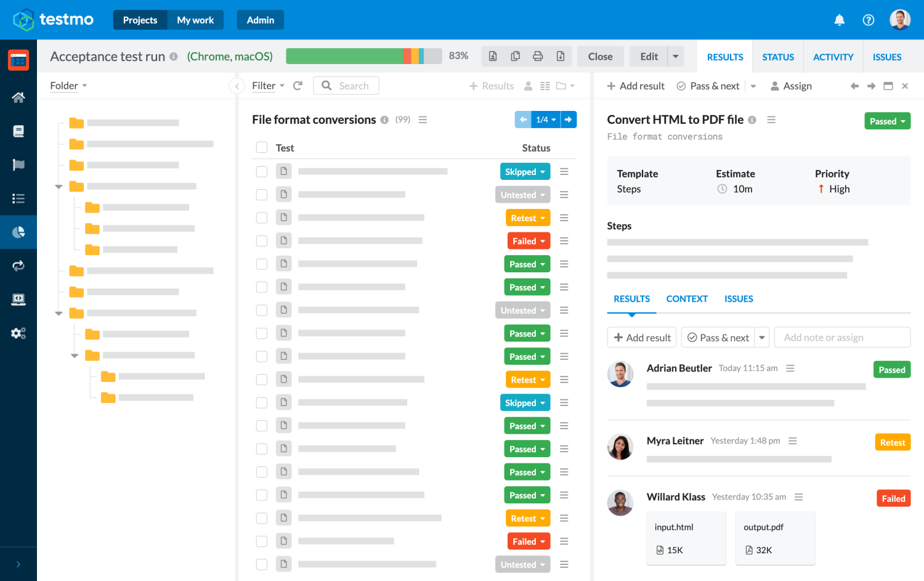Check the first Untested test row checkbox
Viewport: 924px width, 581px height.
coord(262,195)
